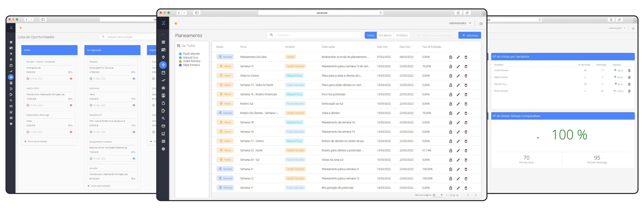
Task: Toggle André Ferreira vendor filter dot
Action: point(180,61)
